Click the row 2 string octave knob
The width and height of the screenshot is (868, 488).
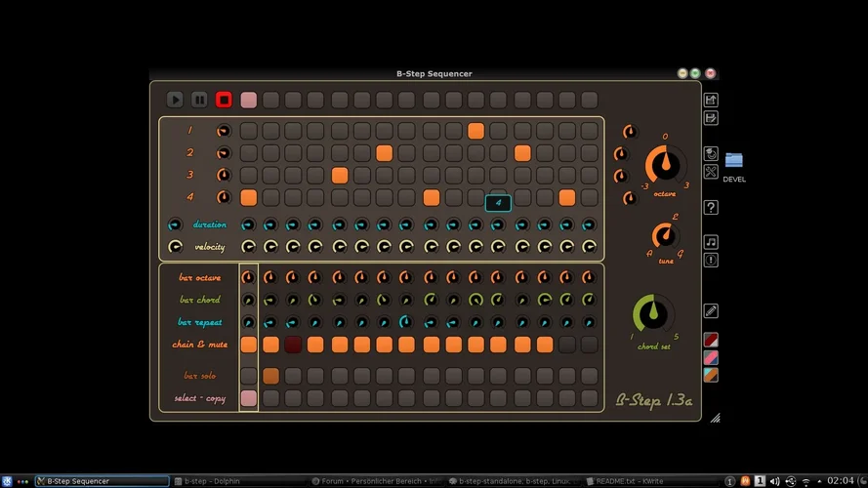pos(621,154)
